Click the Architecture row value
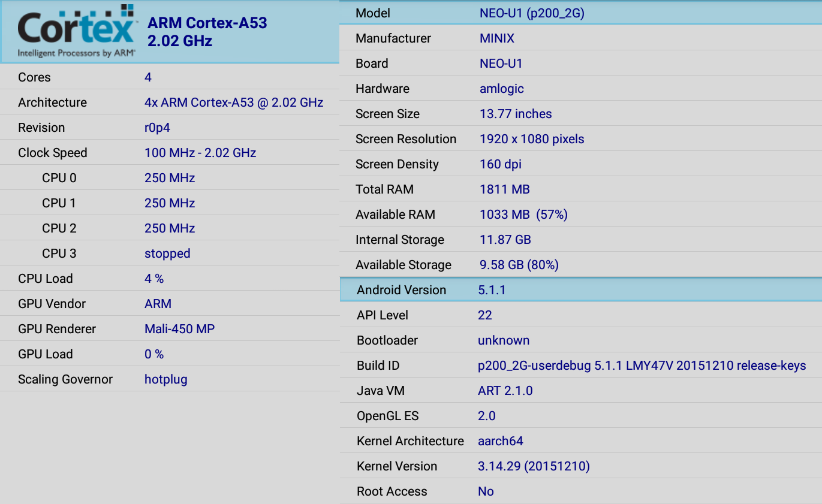Screen dimensions: 822x504 234,102
